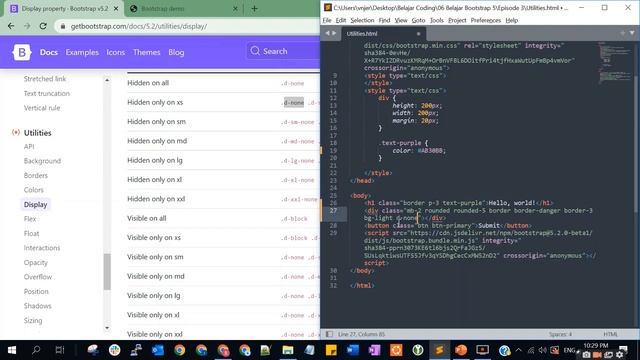Open the Opacity sidebar link
This screenshot has height=360, width=640.
click(36, 262)
